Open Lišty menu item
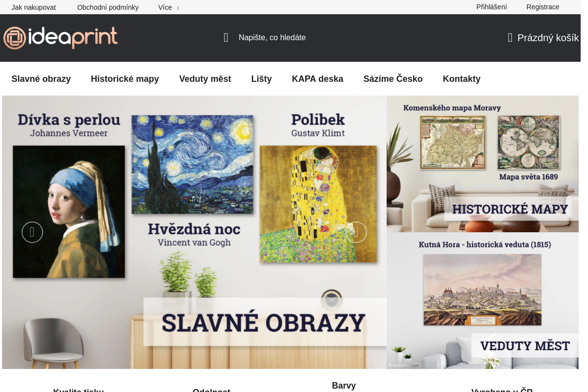This screenshot has width=588, height=392. (x=262, y=79)
